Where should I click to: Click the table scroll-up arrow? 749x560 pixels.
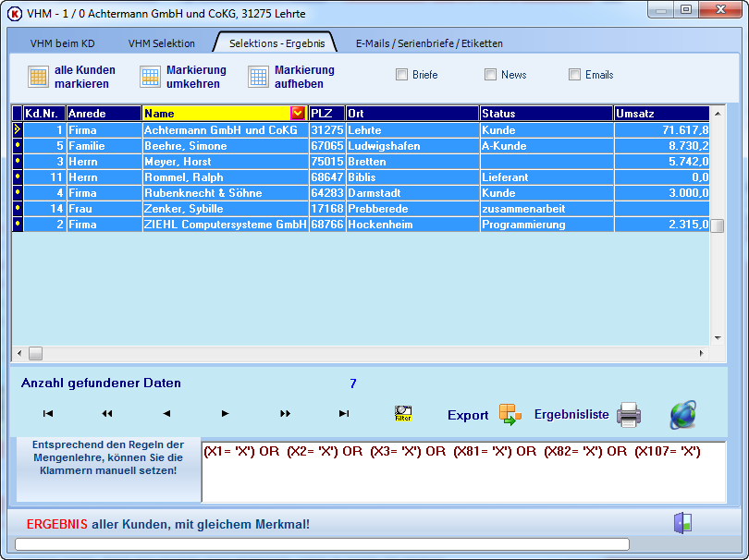click(718, 114)
